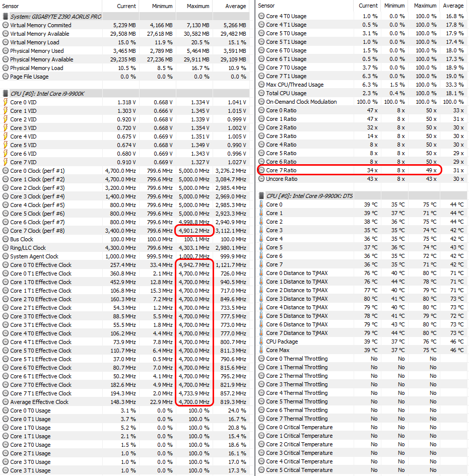This screenshot has height=476, width=469.
Task: Click the thermometer icon beside the DTS Core 7 row
Action: click(x=261, y=264)
